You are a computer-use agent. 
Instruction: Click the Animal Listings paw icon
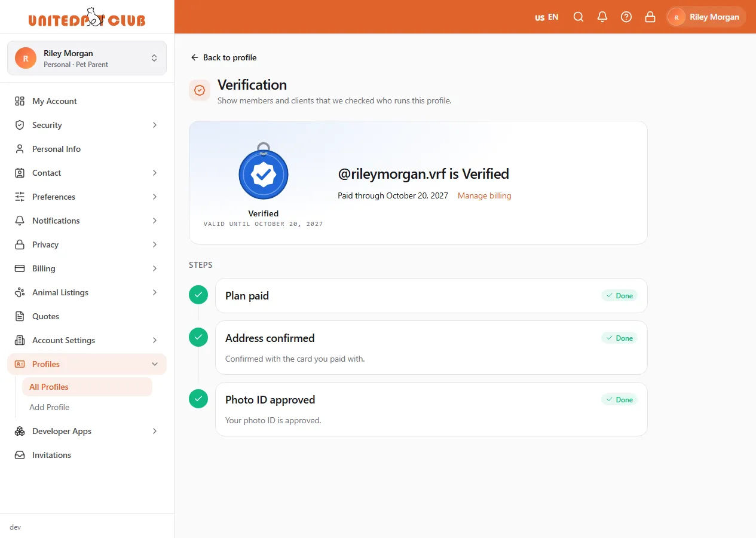tap(20, 292)
